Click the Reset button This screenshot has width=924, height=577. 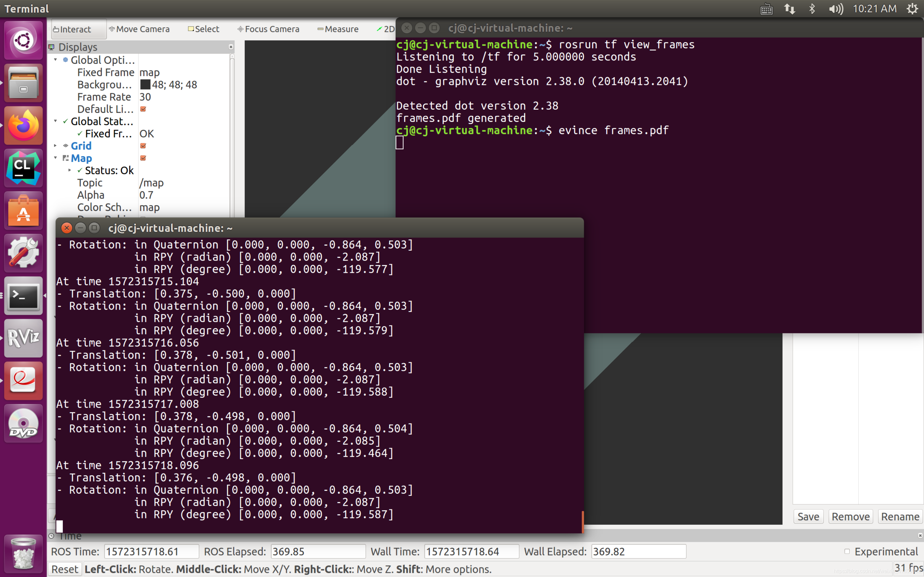click(x=64, y=569)
